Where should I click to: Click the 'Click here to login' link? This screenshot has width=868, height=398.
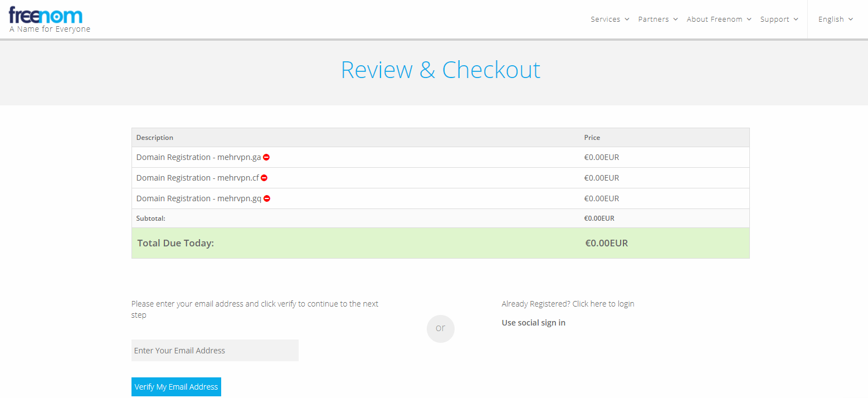tap(603, 304)
